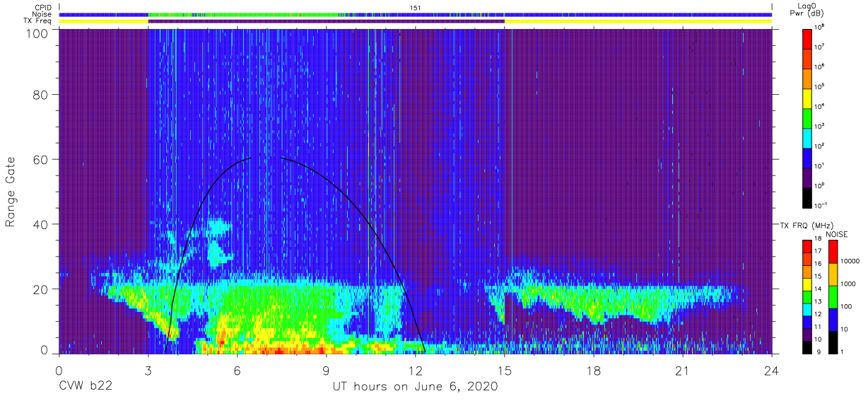Click the 10^8 tick label on power colorbar

click(x=821, y=26)
